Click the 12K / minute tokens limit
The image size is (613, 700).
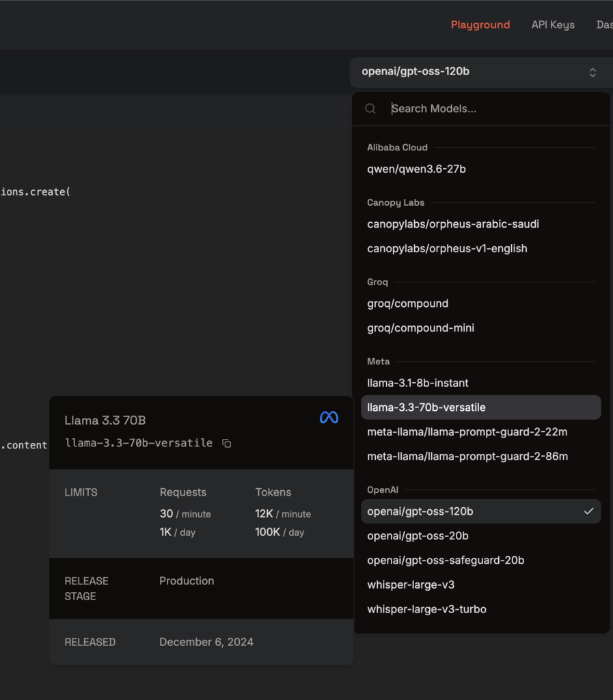[283, 514]
